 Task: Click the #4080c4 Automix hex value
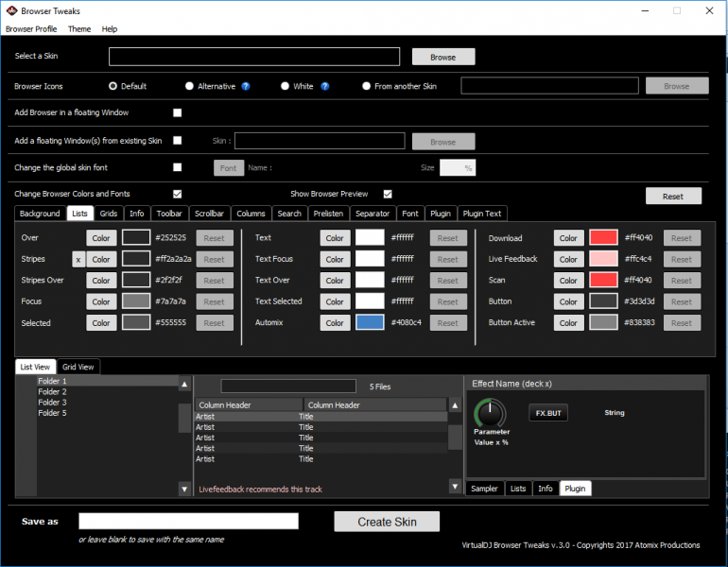point(407,322)
